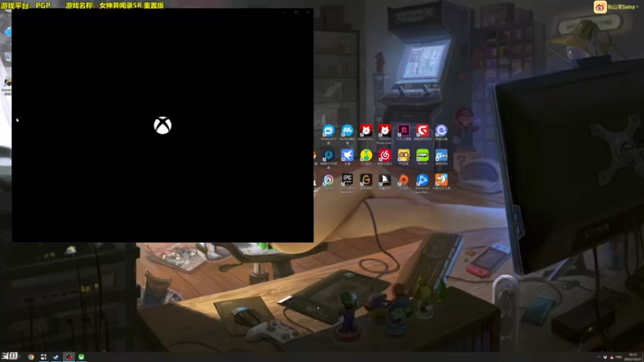Image resolution: width=644 pixels, height=362 pixels.
Task: Open the dark blue UU accelerator shortcut
Action: [x=328, y=155]
